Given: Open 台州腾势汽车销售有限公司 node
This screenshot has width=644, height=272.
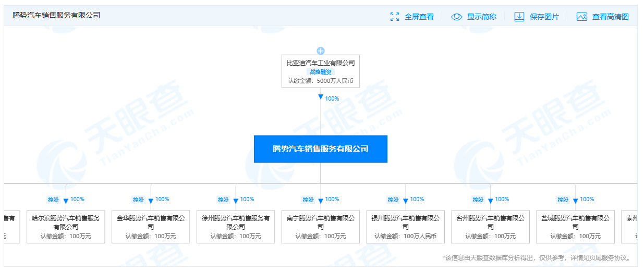Looking at the screenshot, I should [491, 227].
